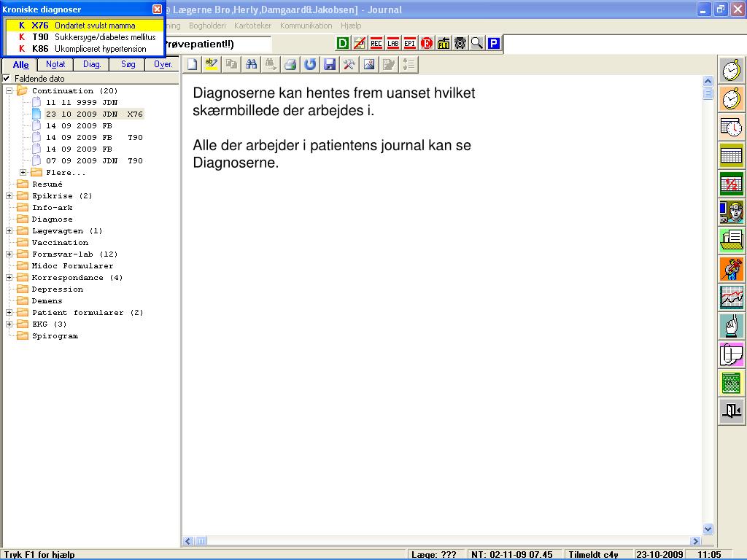Open the EPI epikrise button
The height and width of the screenshot is (560, 747).
(x=410, y=43)
